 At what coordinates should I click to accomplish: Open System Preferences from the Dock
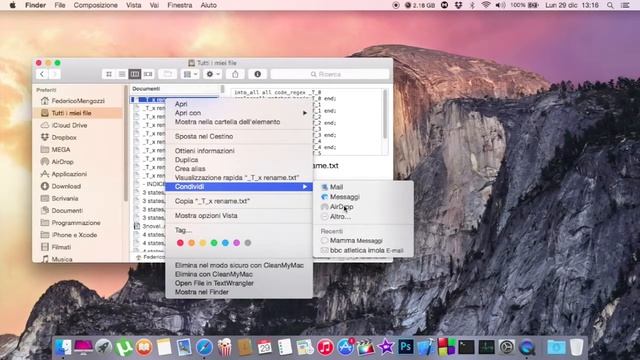(x=507, y=347)
